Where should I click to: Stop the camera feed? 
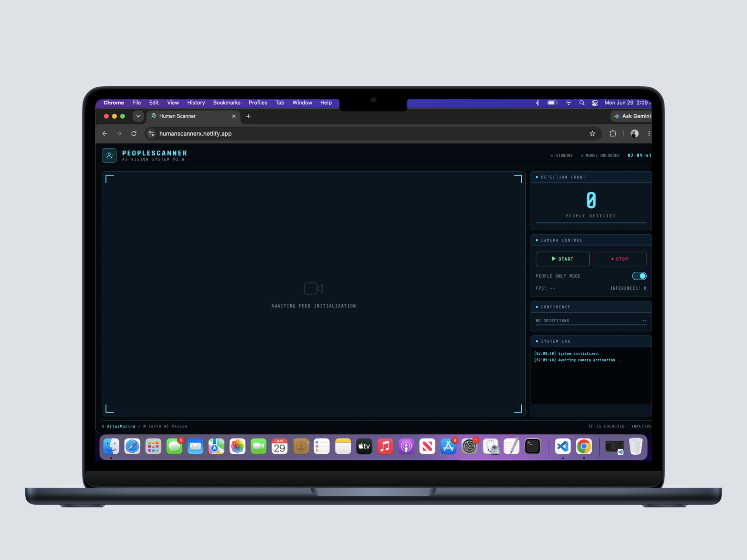coord(619,259)
